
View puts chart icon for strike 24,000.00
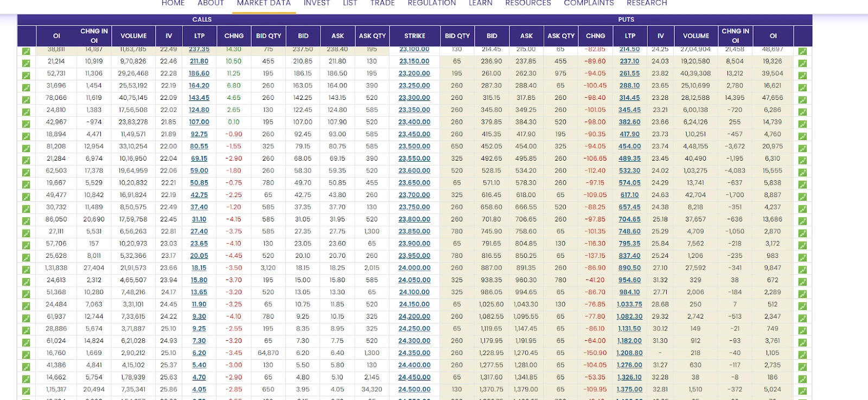pos(802,269)
